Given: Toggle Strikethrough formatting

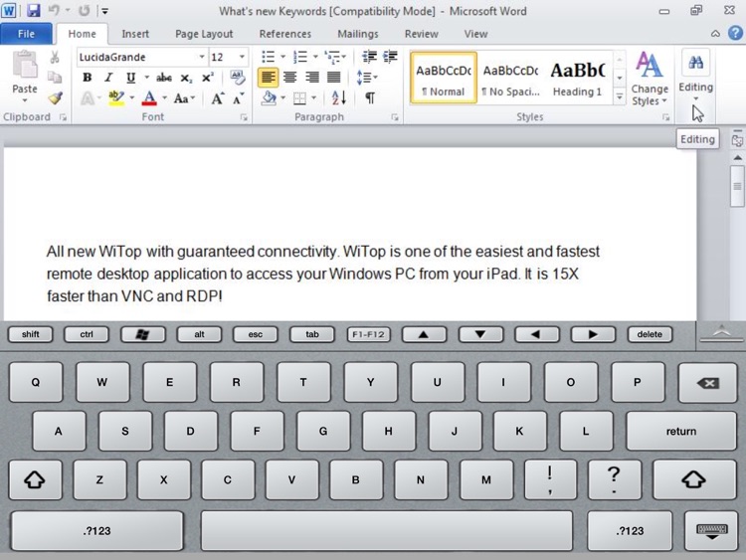Looking at the screenshot, I should [164, 78].
